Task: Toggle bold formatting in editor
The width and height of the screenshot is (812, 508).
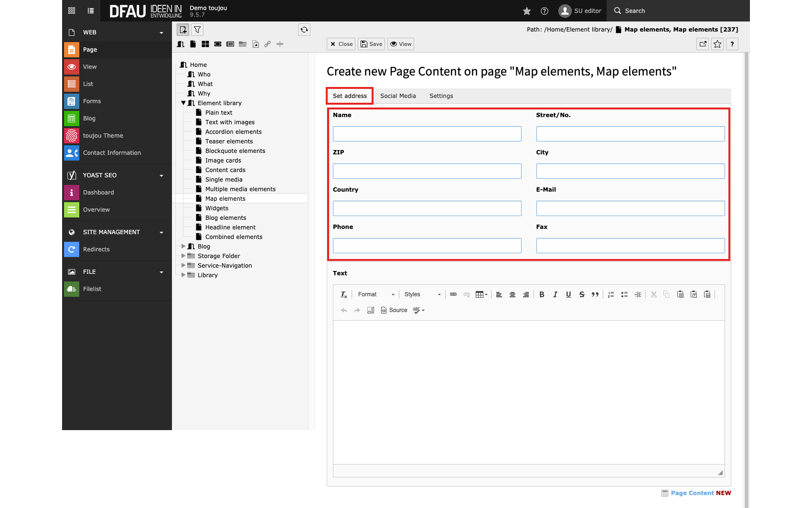Action: pyautogui.click(x=542, y=294)
